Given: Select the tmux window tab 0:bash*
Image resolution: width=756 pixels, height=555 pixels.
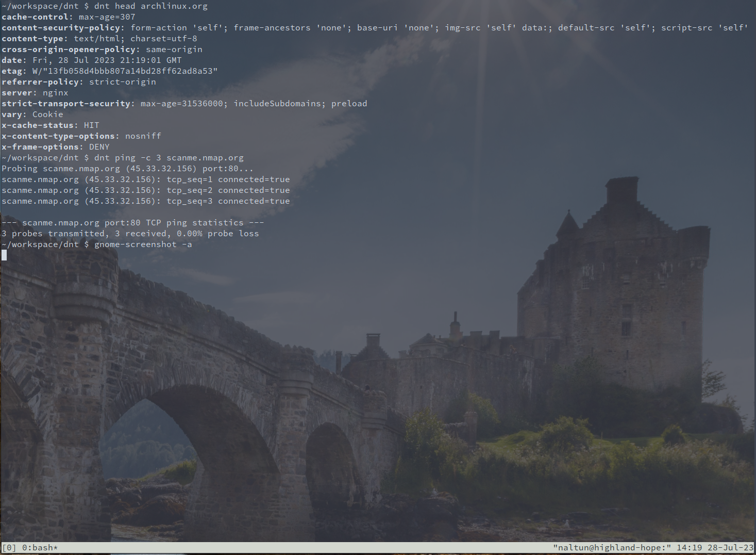Looking at the screenshot, I should [40, 547].
